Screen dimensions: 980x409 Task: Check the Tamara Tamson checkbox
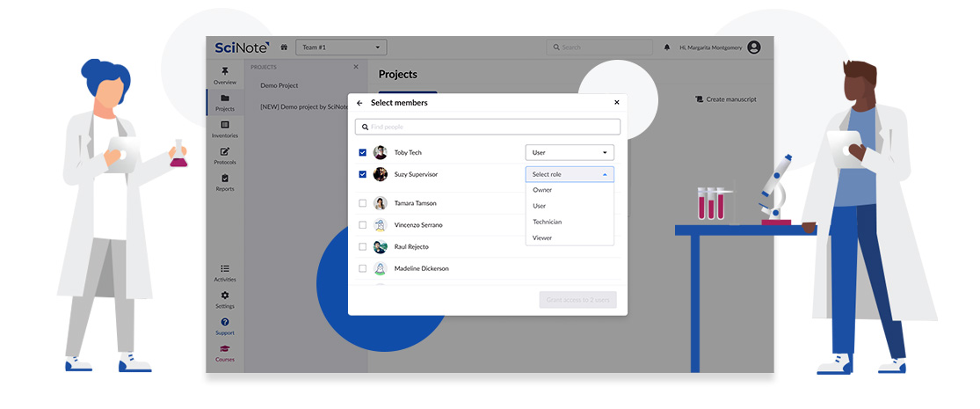click(x=362, y=203)
